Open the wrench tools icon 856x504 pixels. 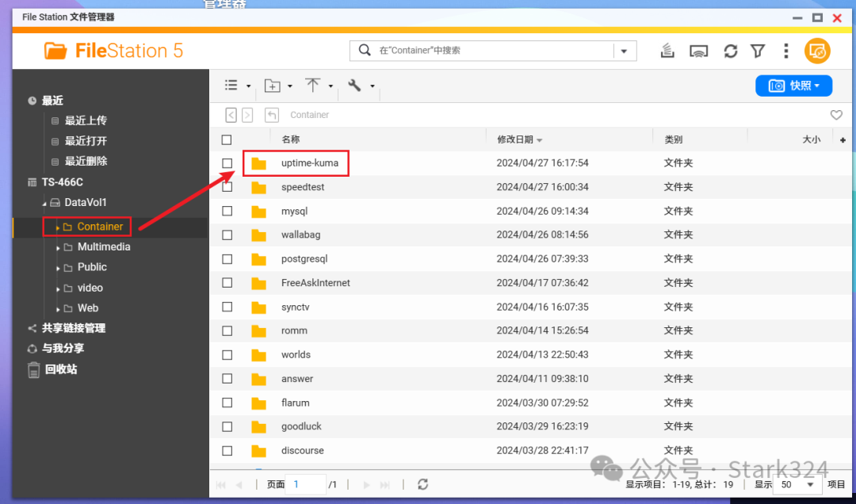pos(355,85)
